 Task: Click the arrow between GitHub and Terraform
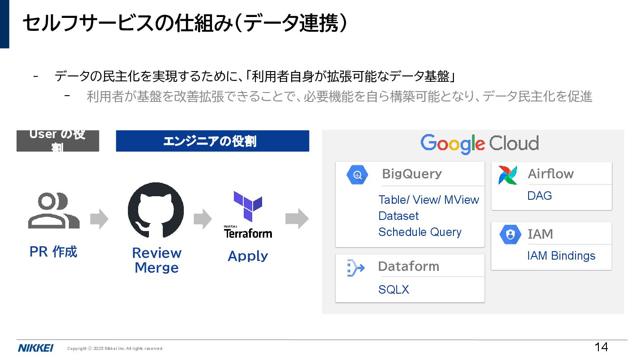[x=203, y=219]
